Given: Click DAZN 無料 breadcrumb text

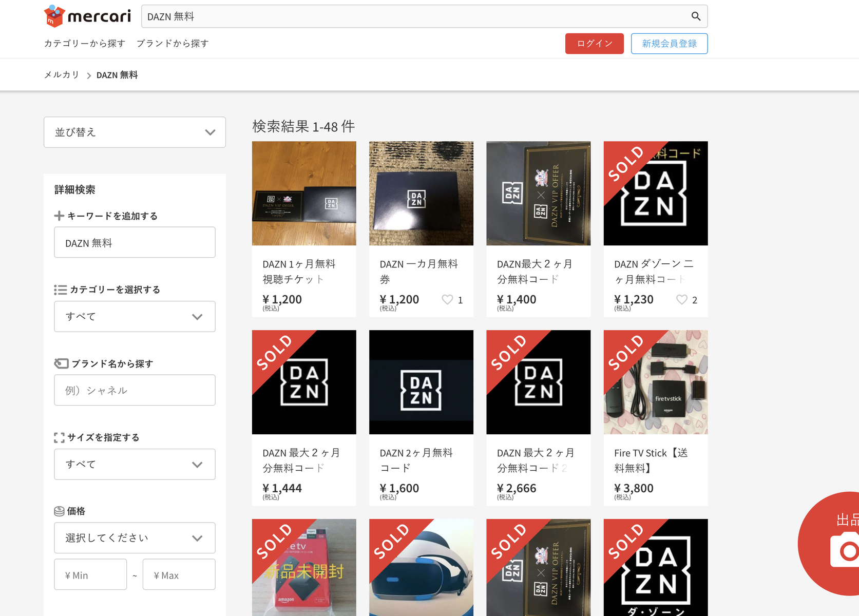Looking at the screenshot, I should coord(117,75).
